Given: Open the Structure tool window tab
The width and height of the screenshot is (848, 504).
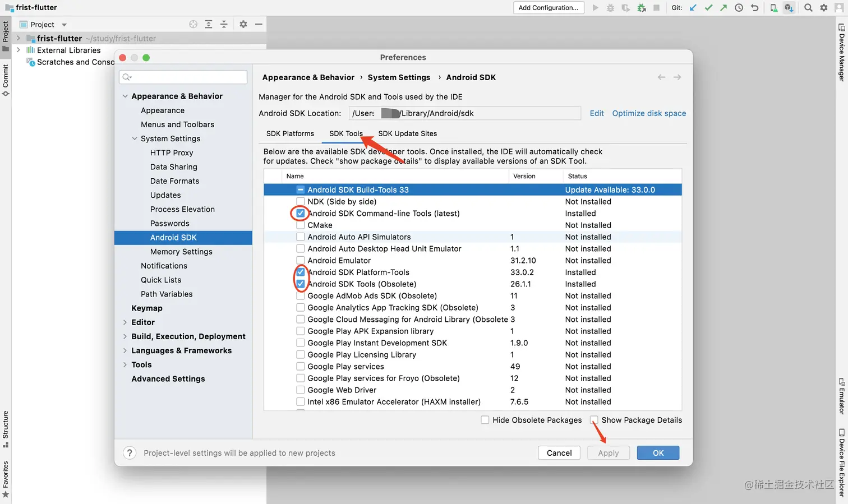Looking at the screenshot, I should [6, 429].
